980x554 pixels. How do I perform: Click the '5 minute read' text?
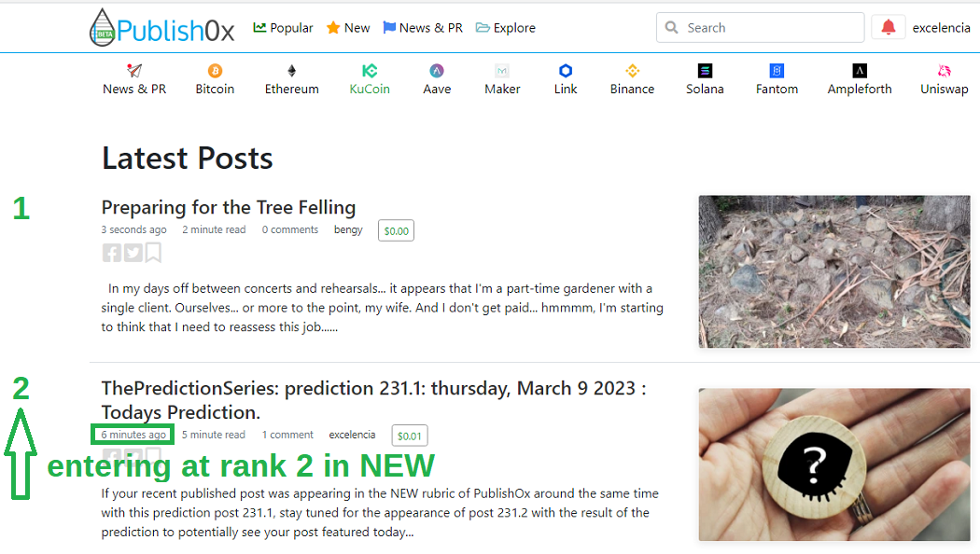(x=213, y=435)
